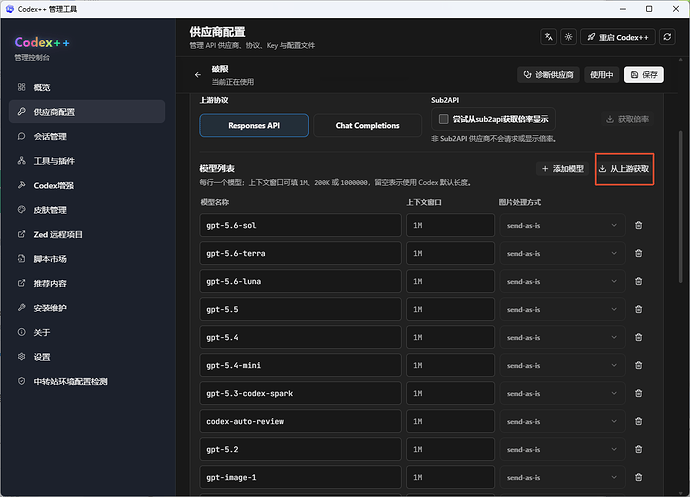
Task: Open 会话管理 in the sidebar
Action: 87,136
